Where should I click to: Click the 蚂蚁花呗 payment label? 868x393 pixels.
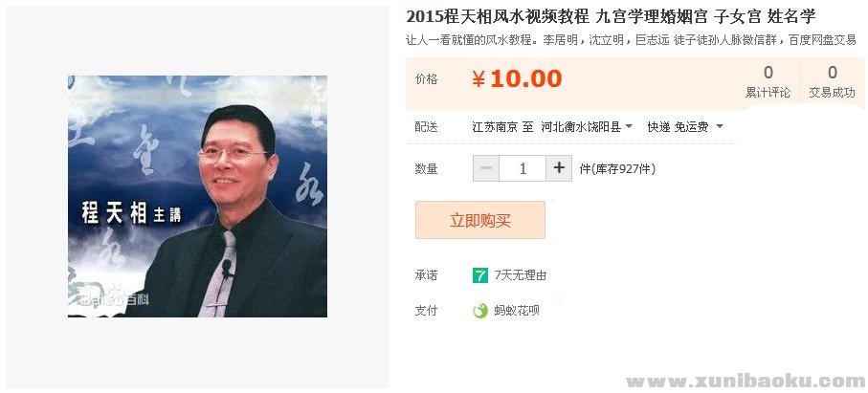point(517,311)
